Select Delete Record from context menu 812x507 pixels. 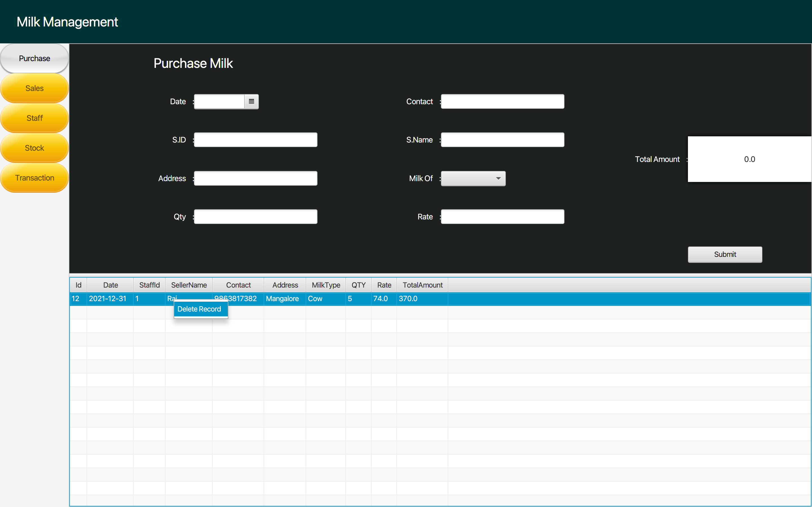(x=200, y=309)
